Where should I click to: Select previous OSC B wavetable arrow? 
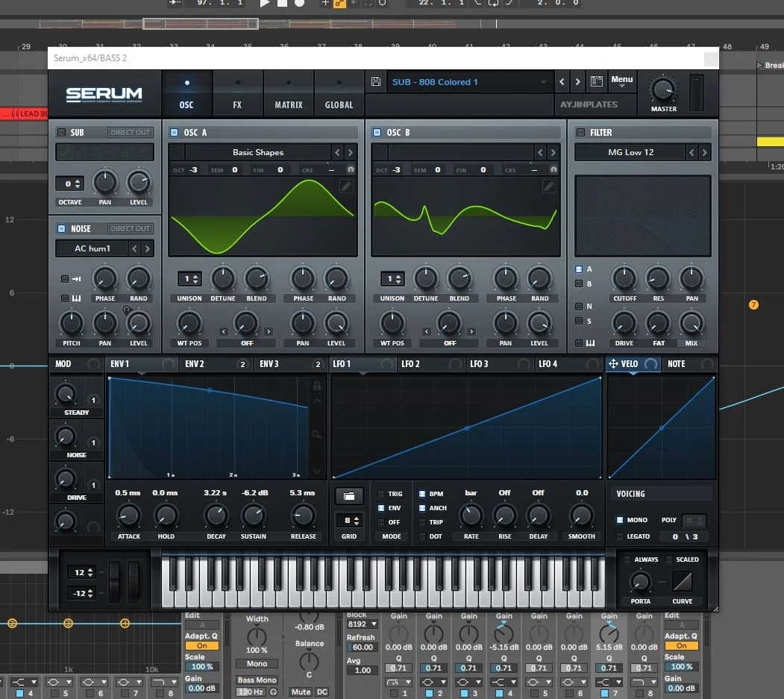(x=540, y=152)
